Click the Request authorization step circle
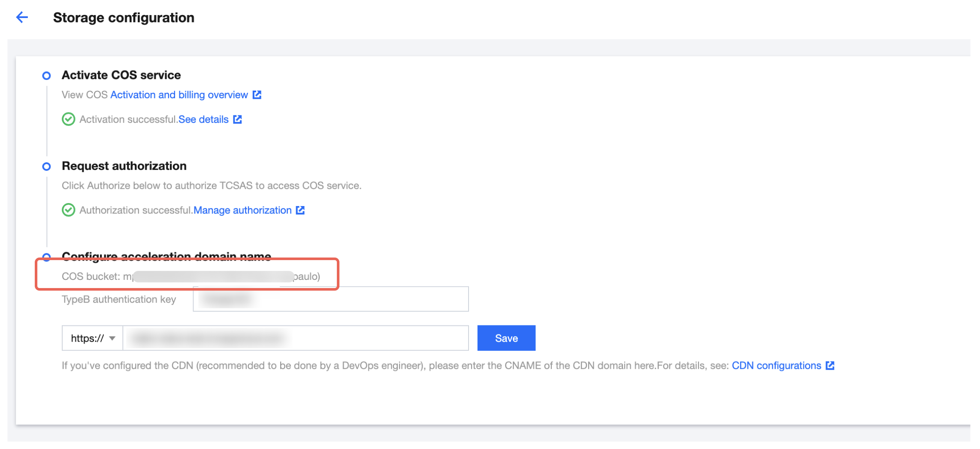 tap(46, 167)
